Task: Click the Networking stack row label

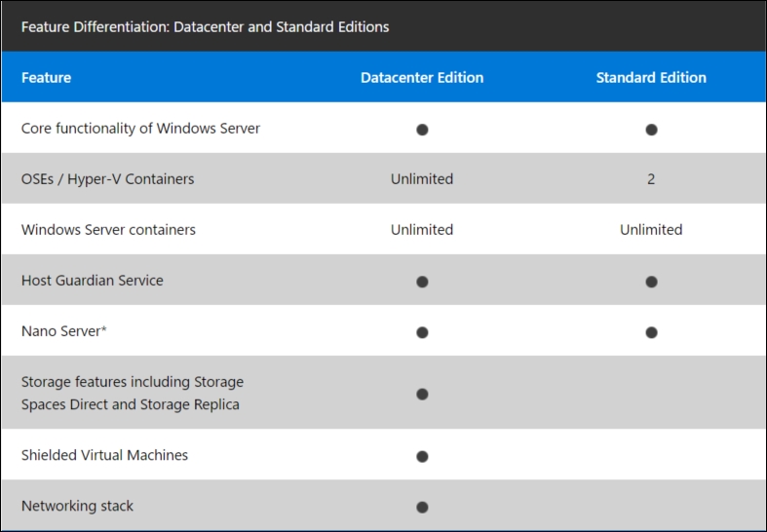Action: tap(77, 506)
